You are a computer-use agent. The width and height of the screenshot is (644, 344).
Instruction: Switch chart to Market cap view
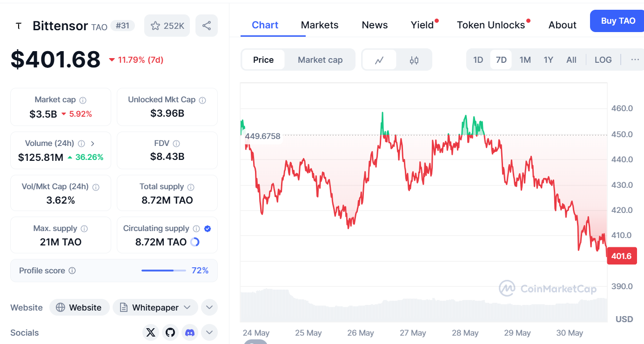pyautogui.click(x=320, y=60)
